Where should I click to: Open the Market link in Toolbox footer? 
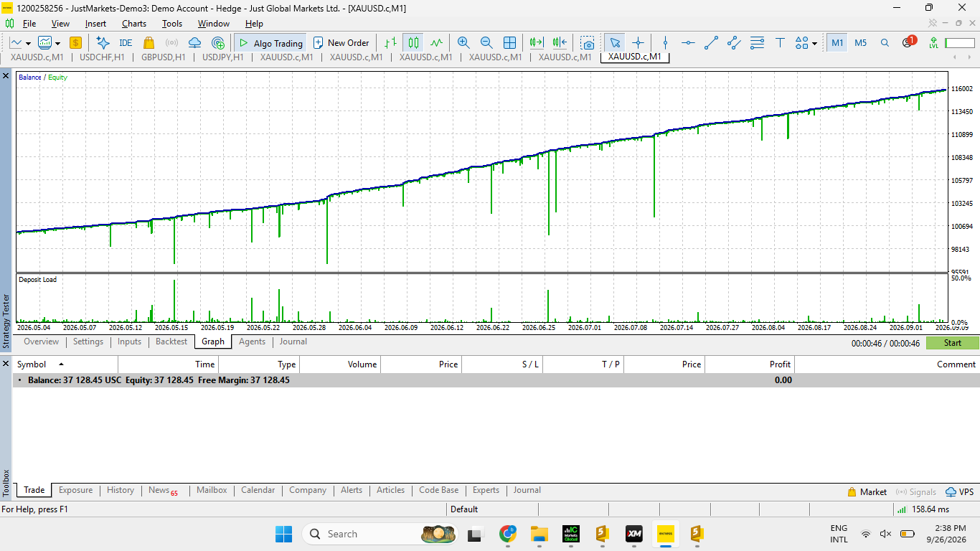pyautogui.click(x=867, y=492)
